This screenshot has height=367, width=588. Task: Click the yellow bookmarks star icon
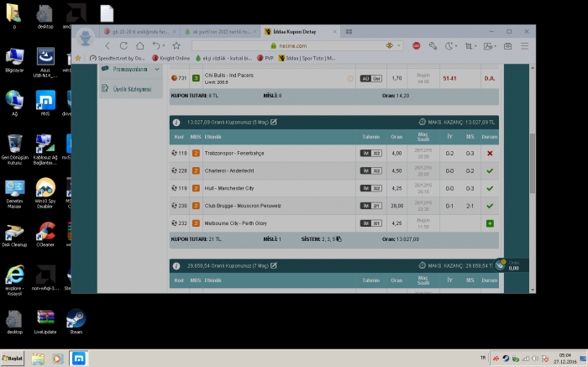click(x=78, y=58)
